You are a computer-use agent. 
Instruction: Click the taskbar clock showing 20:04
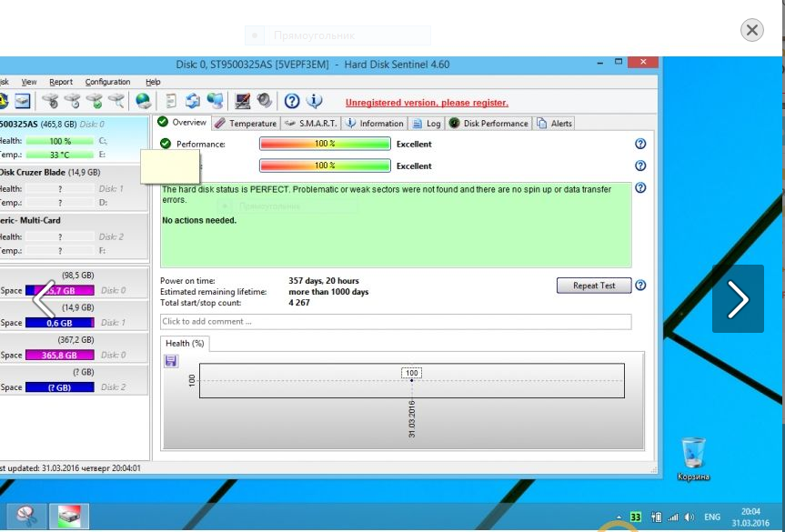(x=750, y=517)
